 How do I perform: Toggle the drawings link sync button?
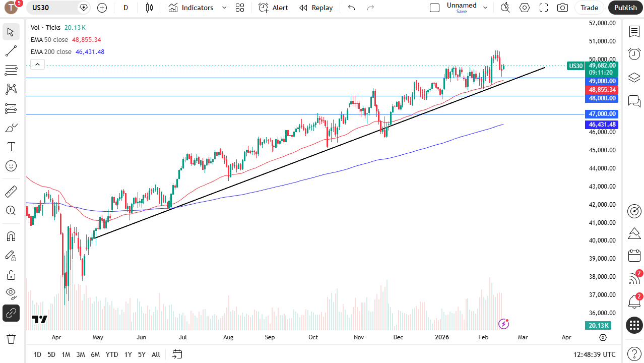pyautogui.click(x=11, y=313)
